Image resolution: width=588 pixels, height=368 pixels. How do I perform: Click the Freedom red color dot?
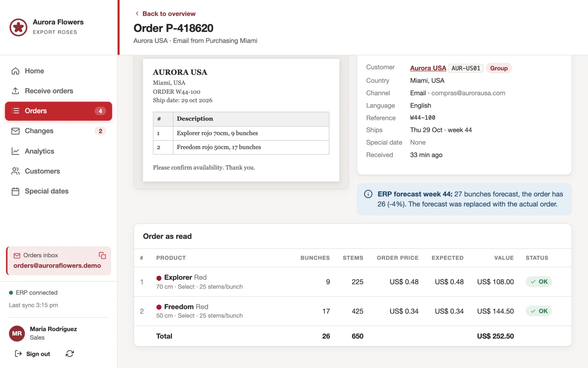pyautogui.click(x=159, y=307)
